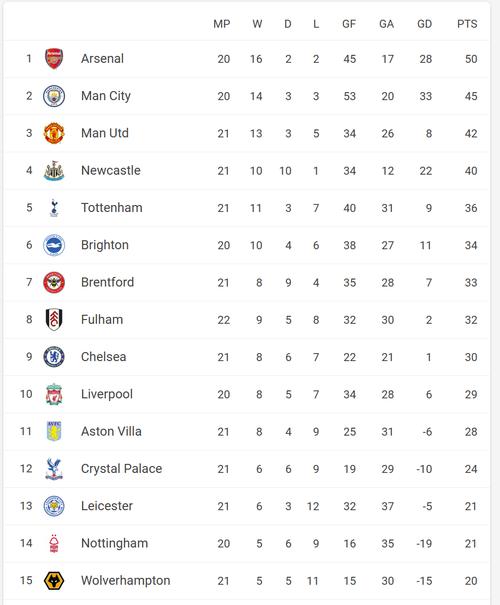Select the Nottingham team name
500x605 pixels.
(115, 543)
